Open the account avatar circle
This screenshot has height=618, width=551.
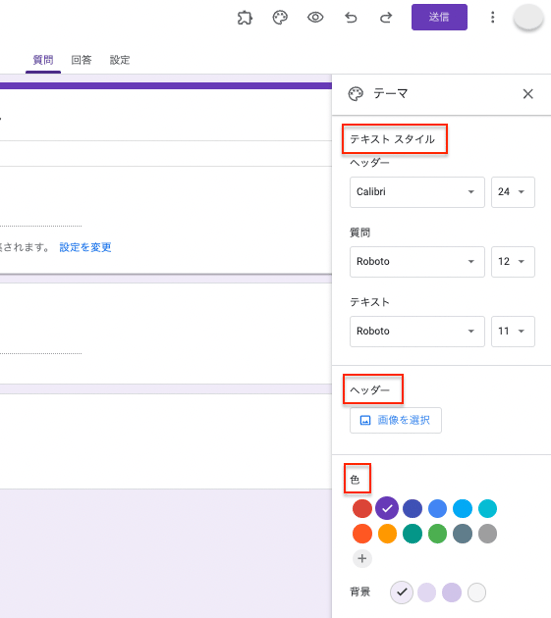529,18
